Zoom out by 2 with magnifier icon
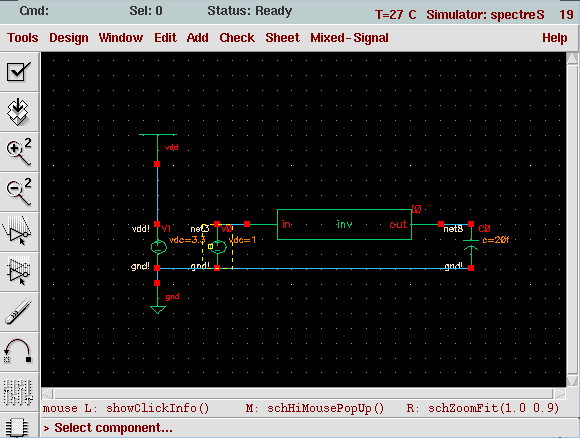Screen dimensions: 580x438 tap(19, 192)
